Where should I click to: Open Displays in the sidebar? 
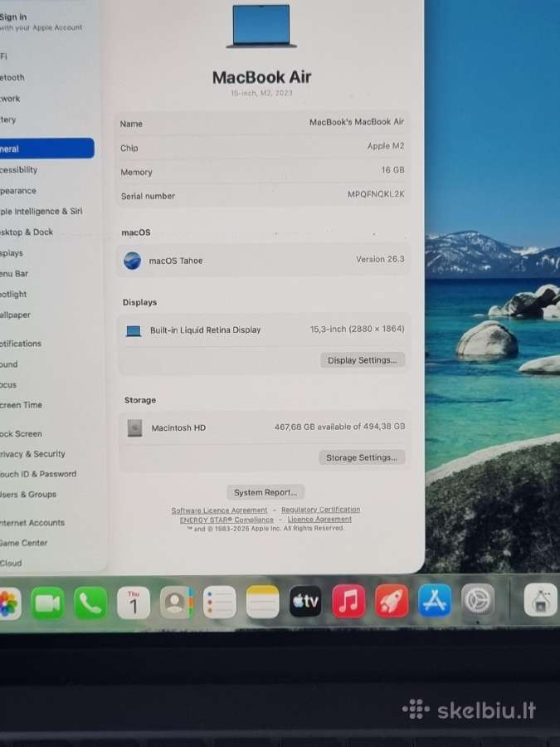(12, 253)
